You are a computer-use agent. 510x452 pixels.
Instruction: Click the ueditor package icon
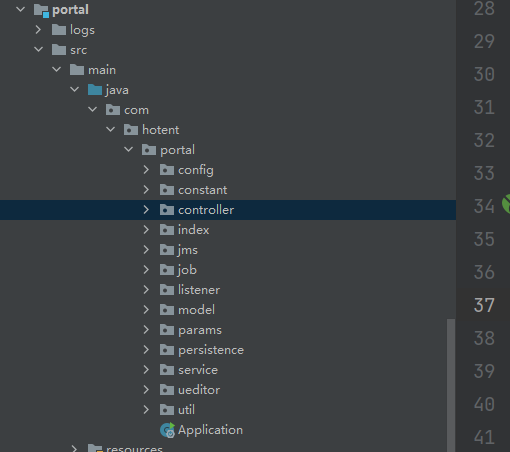click(167, 390)
